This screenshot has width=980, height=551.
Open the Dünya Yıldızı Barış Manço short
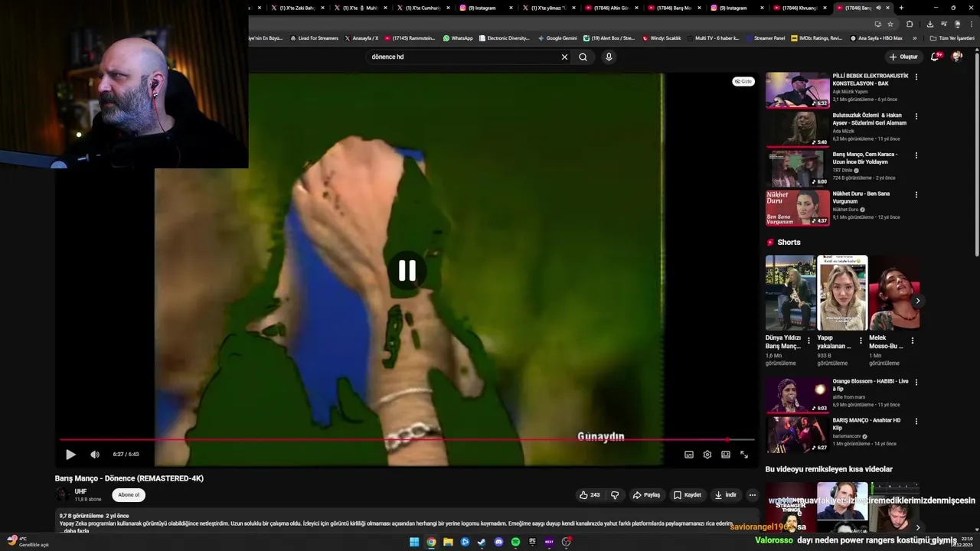pyautogui.click(x=790, y=292)
